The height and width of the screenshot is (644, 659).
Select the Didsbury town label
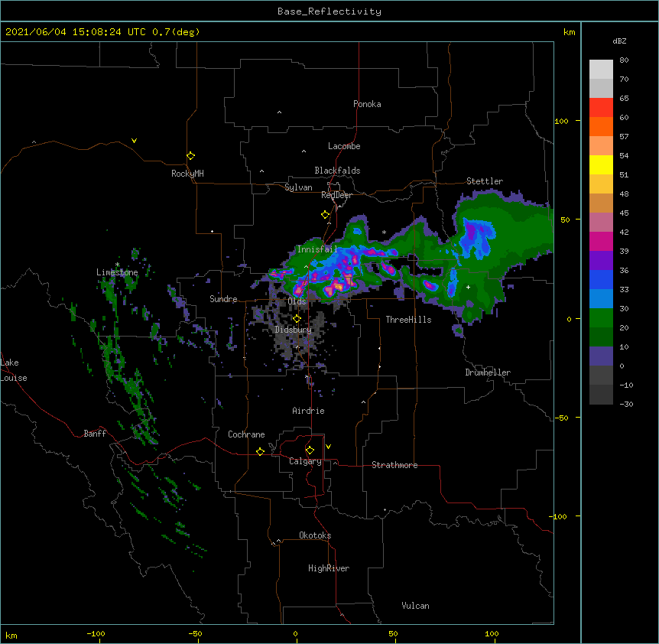click(293, 330)
